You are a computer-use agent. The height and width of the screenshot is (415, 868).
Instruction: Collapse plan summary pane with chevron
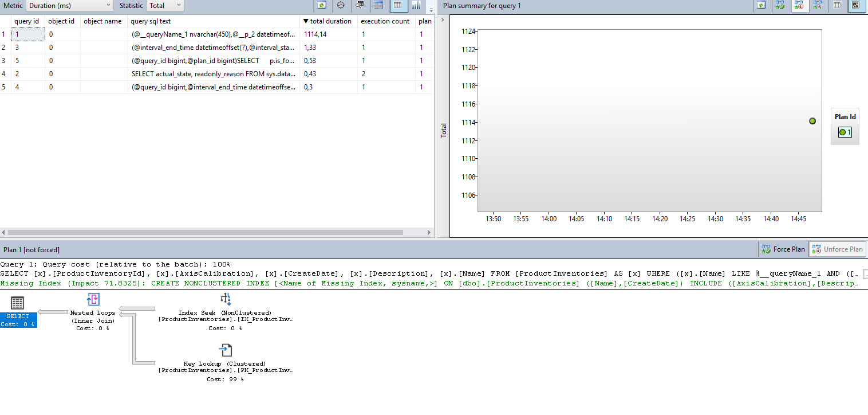442,20
